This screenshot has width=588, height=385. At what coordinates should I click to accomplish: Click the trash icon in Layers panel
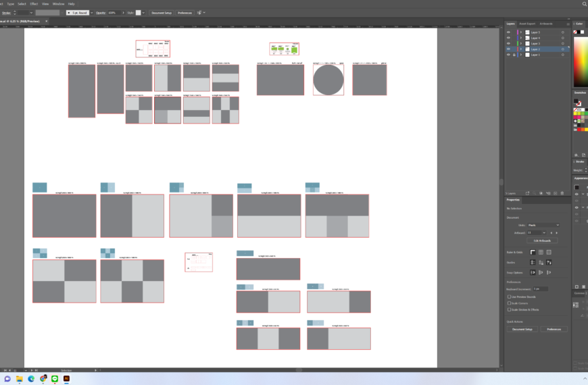(x=564, y=193)
